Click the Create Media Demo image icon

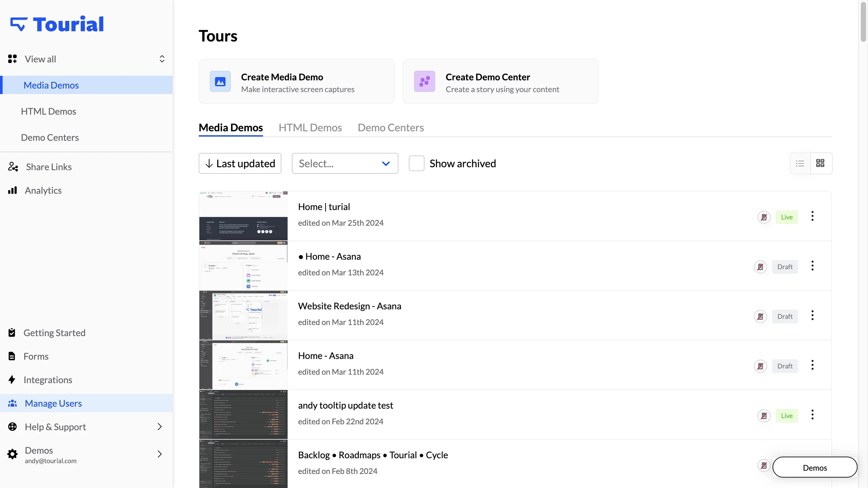click(220, 81)
